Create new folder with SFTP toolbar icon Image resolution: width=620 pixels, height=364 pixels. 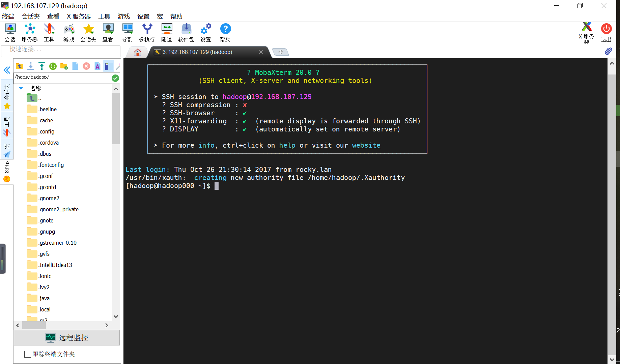coord(64,66)
